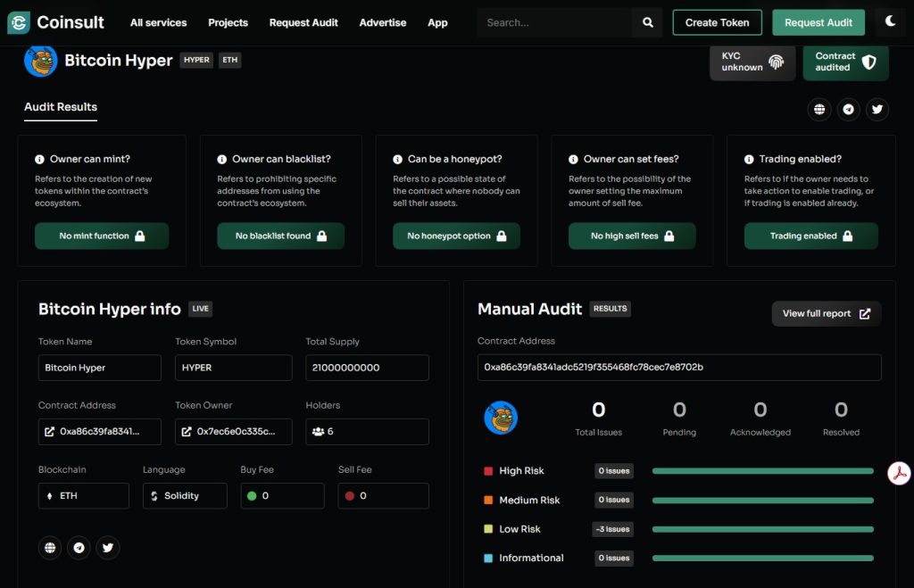Open the Projects menu
The height and width of the screenshot is (588, 914).
click(x=228, y=22)
